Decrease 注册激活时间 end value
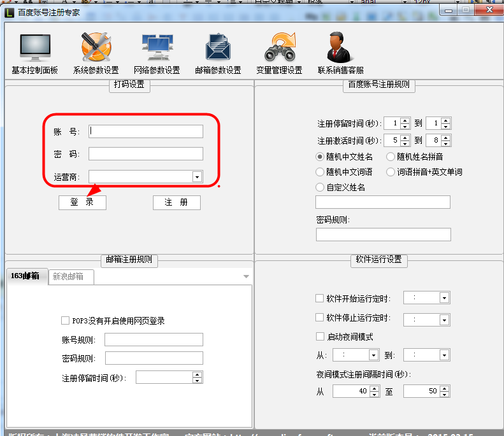Screen dimensions: 504x436 point(445,143)
